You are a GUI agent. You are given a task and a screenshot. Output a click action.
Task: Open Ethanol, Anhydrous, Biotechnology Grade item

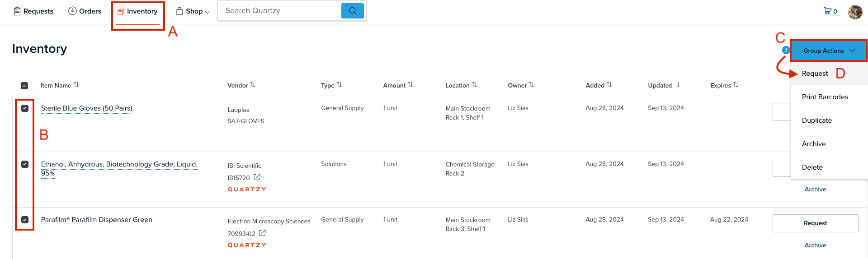pyautogui.click(x=119, y=169)
